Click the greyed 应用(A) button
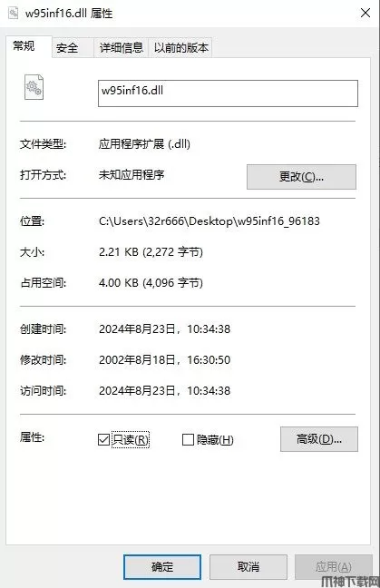The image size is (380, 588). coord(334,566)
